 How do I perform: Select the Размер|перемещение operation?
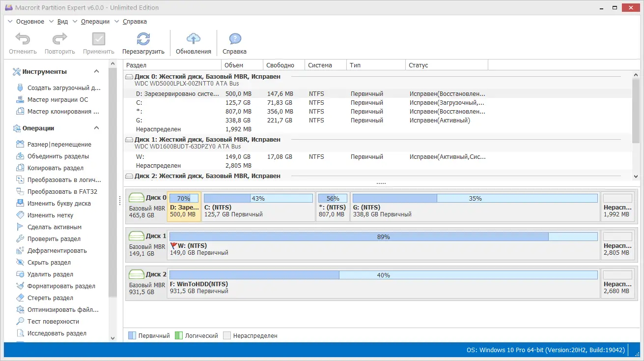(x=57, y=144)
